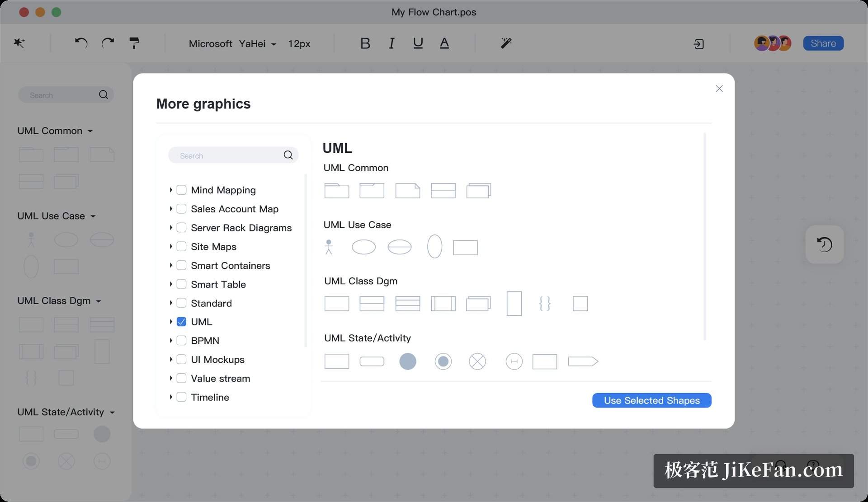The height and width of the screenshot is (502, 868).
Task: Open the Microsoft YaHei font dropdown
Action: pyautogui.click(x=232, y=44)
